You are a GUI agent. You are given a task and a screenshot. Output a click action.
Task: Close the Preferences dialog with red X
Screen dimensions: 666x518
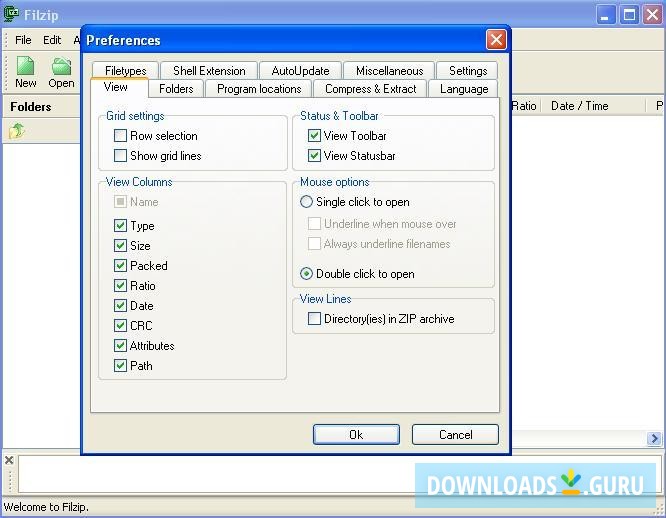[496, 40]
